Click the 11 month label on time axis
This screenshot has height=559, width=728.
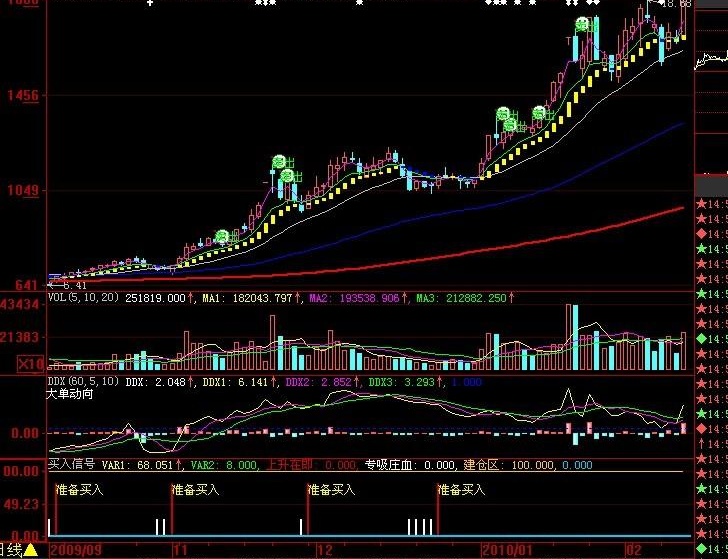[x=181, y=551]
